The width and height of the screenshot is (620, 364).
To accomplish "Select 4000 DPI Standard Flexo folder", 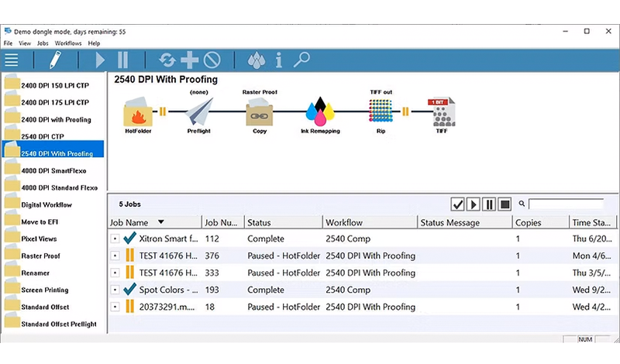I will [x=53, y=187].
